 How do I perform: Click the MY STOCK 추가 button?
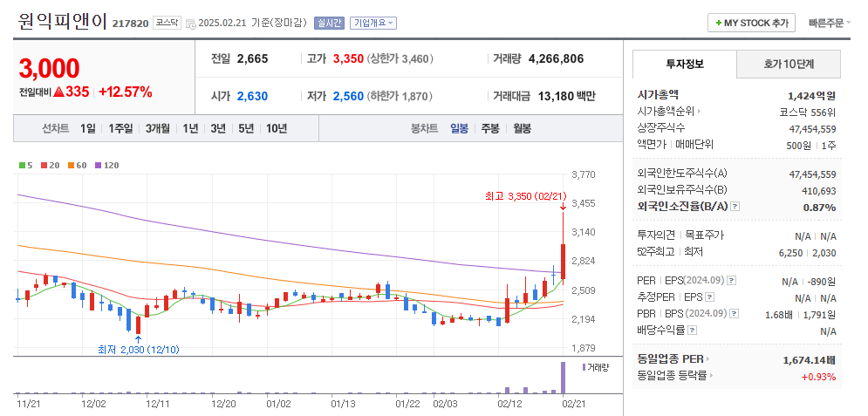coord(751,24)
